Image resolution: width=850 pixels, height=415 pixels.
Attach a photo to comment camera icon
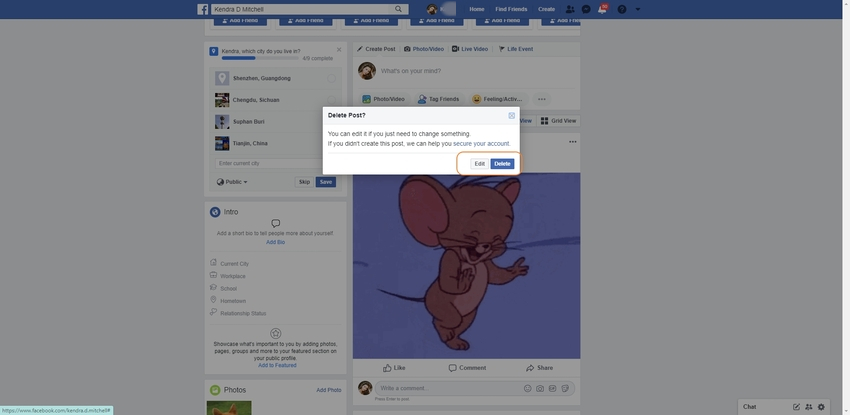point(540,388)
